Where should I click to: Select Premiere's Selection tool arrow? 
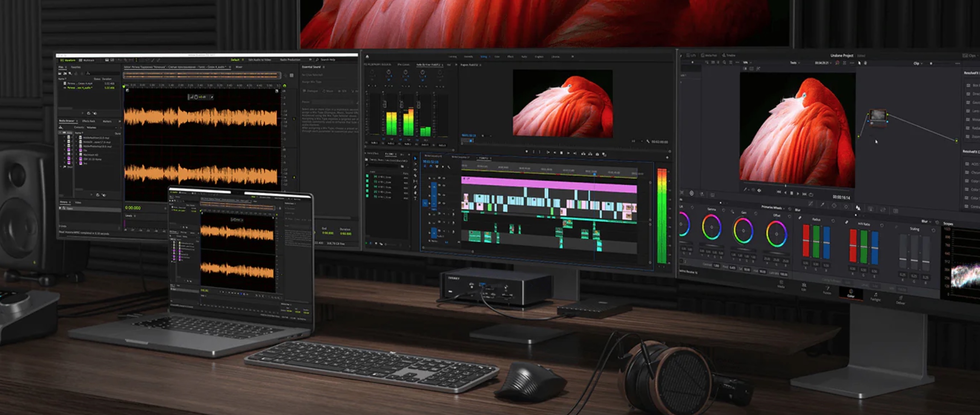click(x=415, y=158)
